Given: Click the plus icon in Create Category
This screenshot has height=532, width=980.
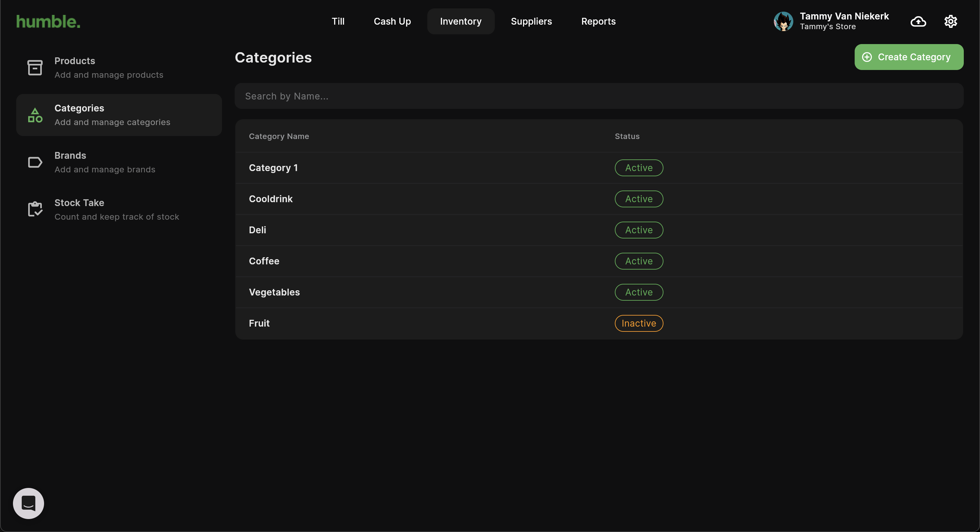Looking at the screenshot, I should pos(867,57).
